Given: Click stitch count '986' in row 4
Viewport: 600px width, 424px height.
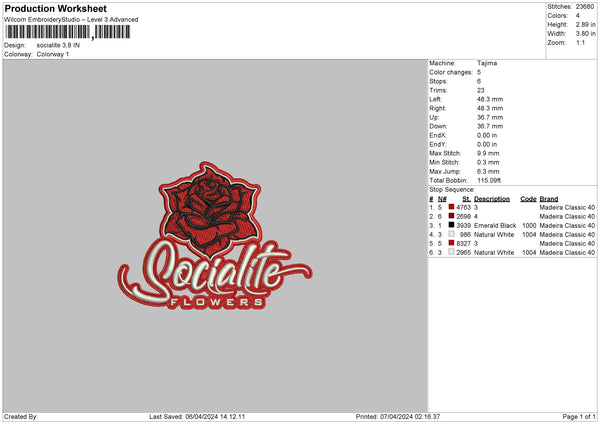Looking at the screenshot, I should coord(465,235).
